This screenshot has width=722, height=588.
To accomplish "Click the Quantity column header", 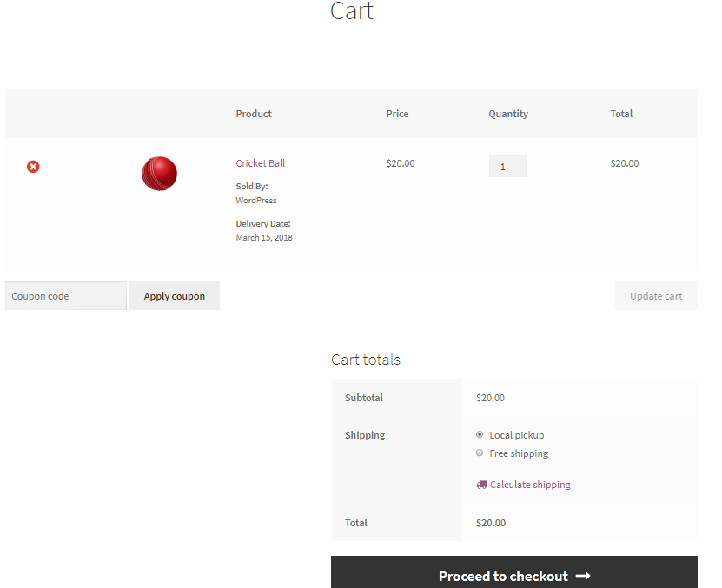I will pyautogui.click(x=507, y=114).
